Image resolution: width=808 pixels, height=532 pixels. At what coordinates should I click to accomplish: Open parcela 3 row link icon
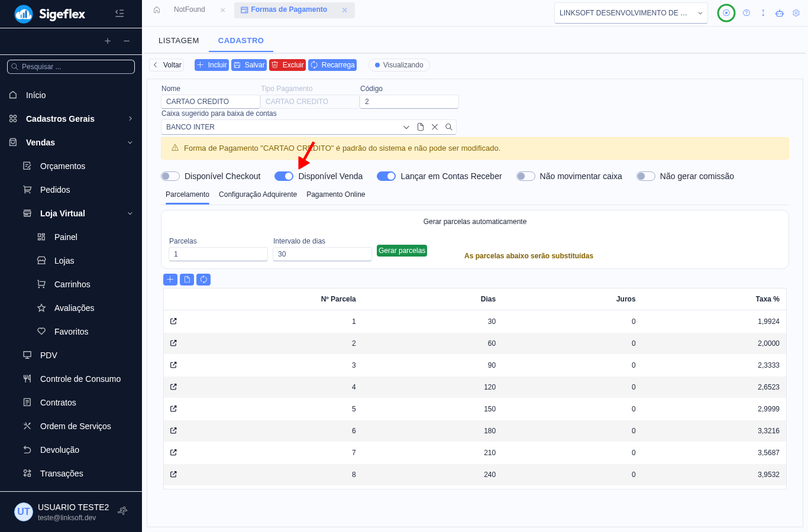point(173,365)
